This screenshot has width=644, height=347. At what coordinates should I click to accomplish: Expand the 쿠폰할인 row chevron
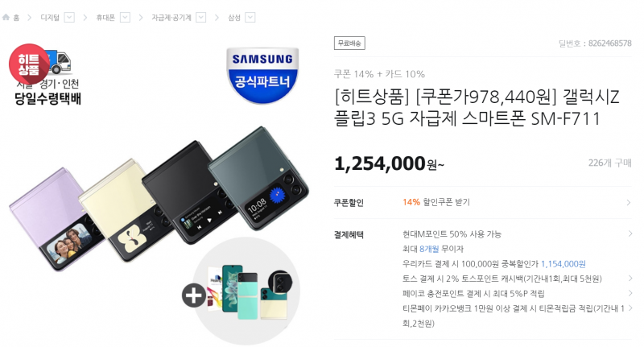(x=629, y=202)
